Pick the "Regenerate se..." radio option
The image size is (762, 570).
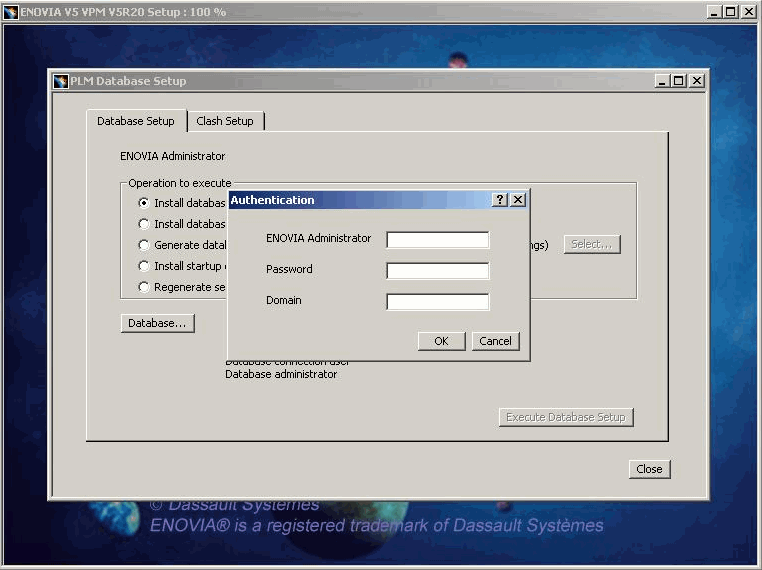[x=144, y=287]
